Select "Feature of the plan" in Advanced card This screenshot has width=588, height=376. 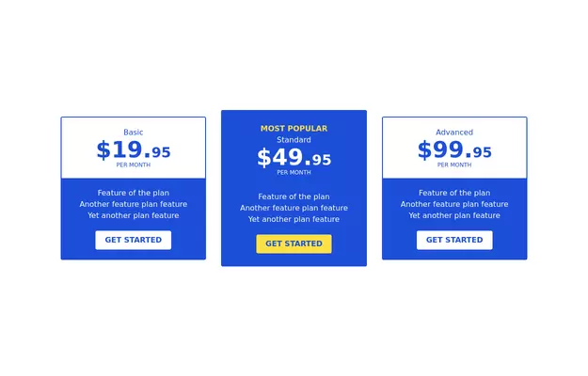(x=454, y=193)
